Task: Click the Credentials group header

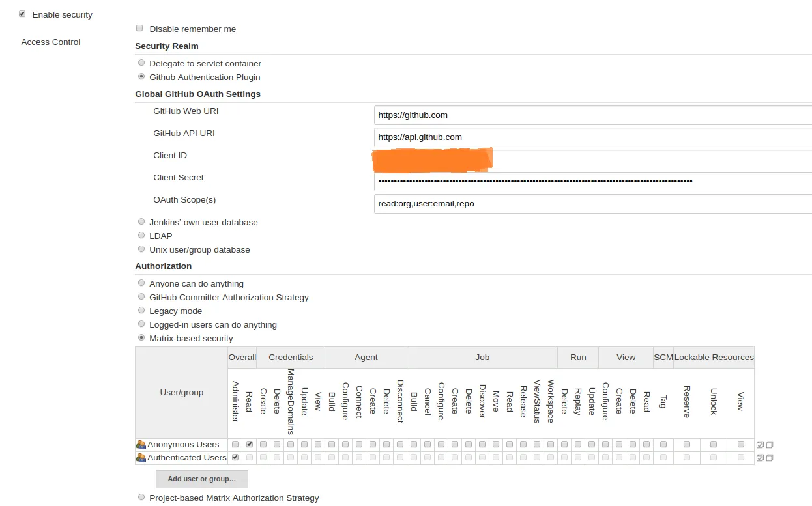Action: (x=291, y=357)
